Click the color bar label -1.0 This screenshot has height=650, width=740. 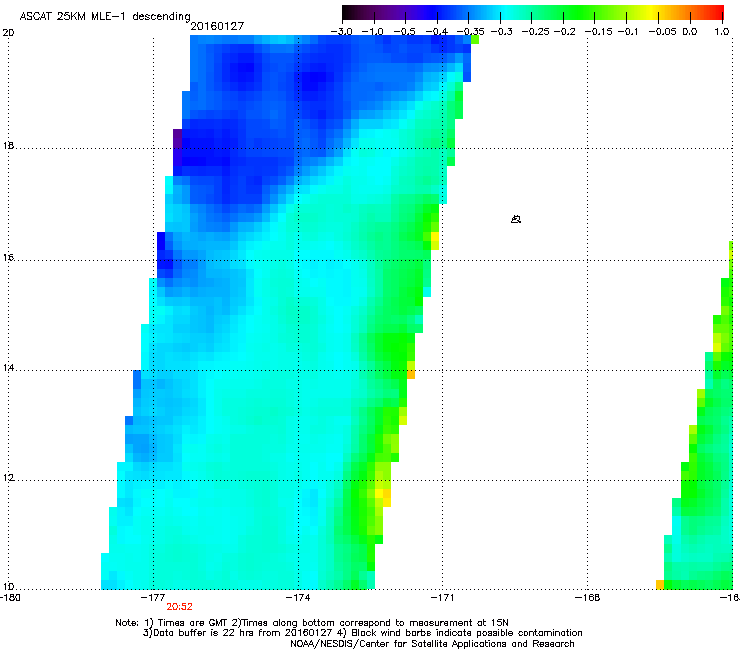point(373,32)
